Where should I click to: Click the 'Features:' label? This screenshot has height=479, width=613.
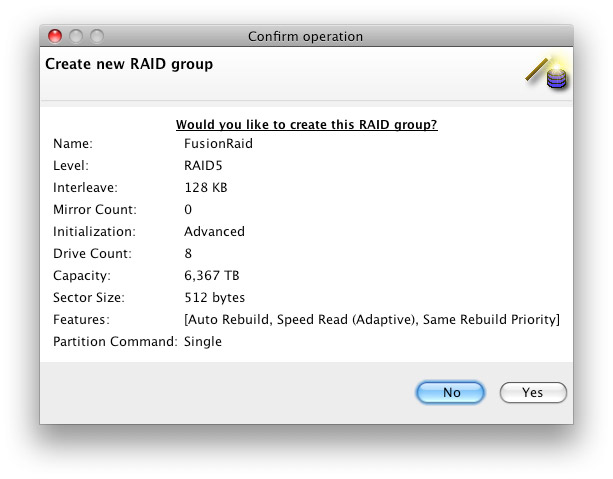pyautogui.click(x=81, y=319)
